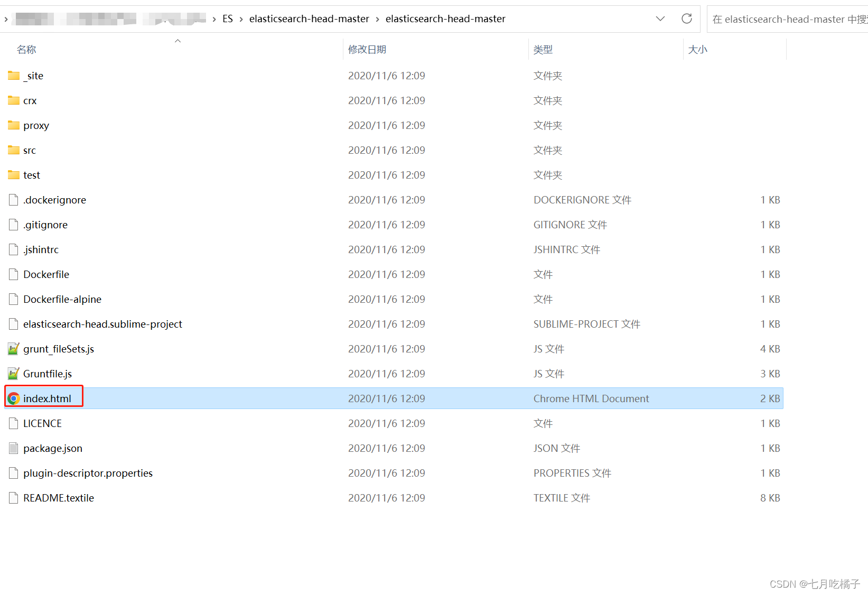Select the Dockerfile-alpine file name
Image resolution: width=868 pixels, height=594 pixels.
point(62,299)
